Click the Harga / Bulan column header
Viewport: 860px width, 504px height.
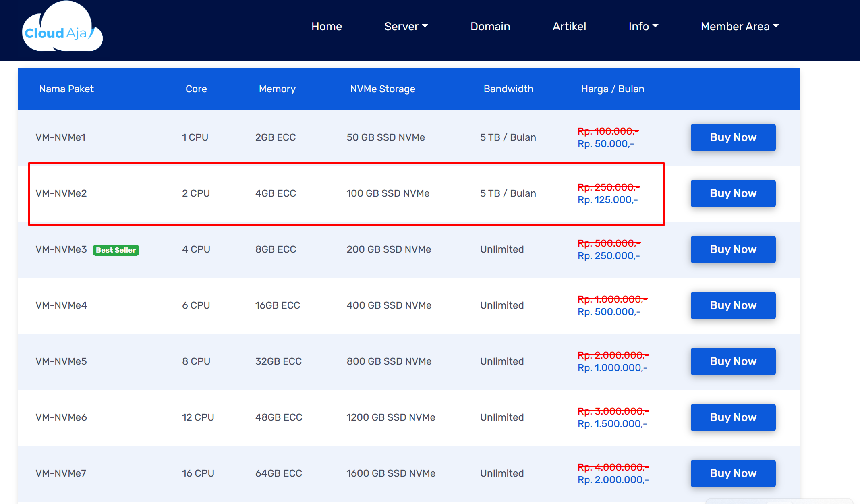[x=612, y=89]
